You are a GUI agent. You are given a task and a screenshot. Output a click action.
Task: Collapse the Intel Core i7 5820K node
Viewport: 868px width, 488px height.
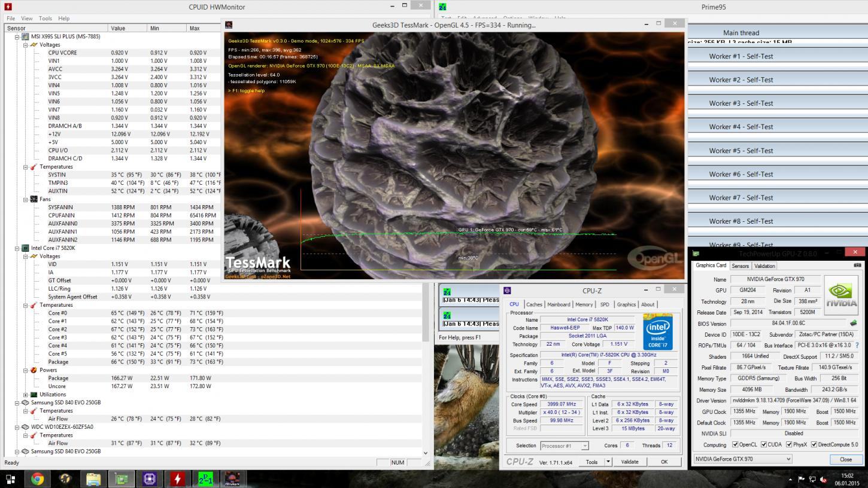coord(17,248)
